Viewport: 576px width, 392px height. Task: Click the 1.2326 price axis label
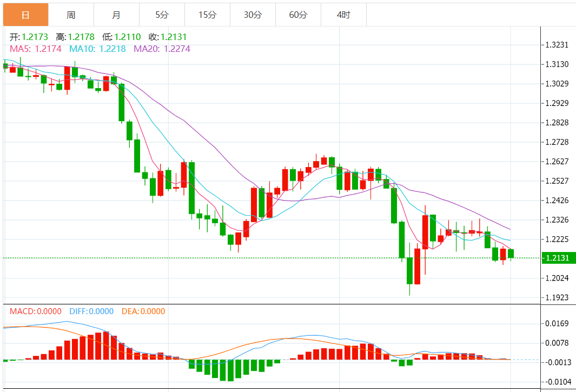557,220
